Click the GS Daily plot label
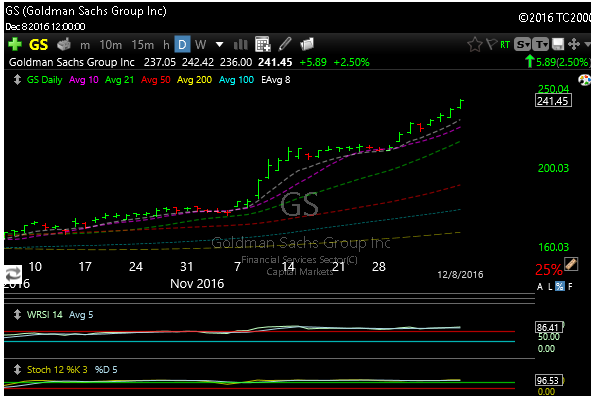Screen dimensions: 591x396 [x=44, y=80]
